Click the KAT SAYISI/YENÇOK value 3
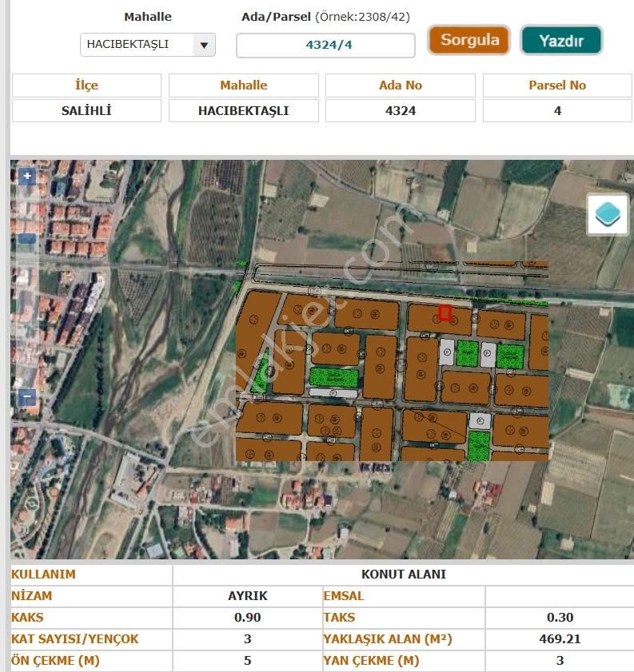 pos(247,639)
